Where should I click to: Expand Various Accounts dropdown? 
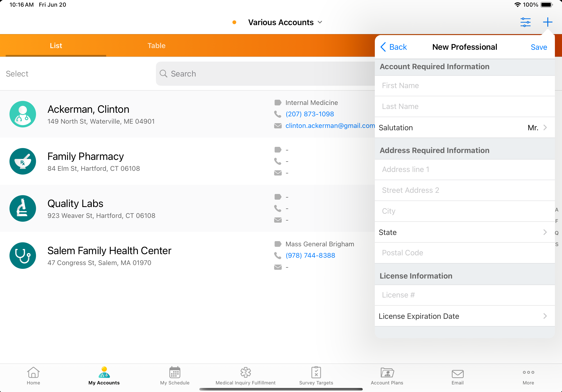tap(285, 22)
